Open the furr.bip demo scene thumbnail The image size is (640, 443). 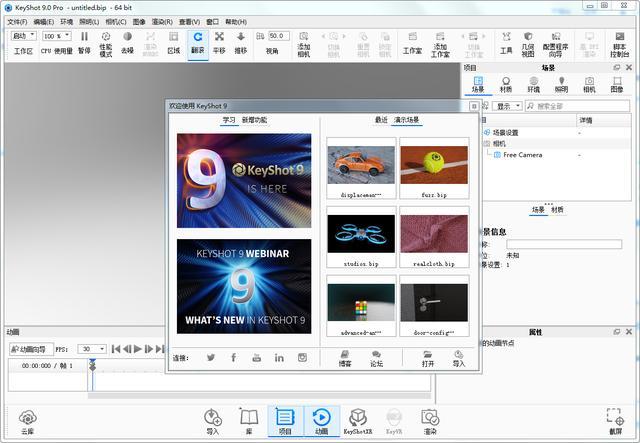(434, 167)
